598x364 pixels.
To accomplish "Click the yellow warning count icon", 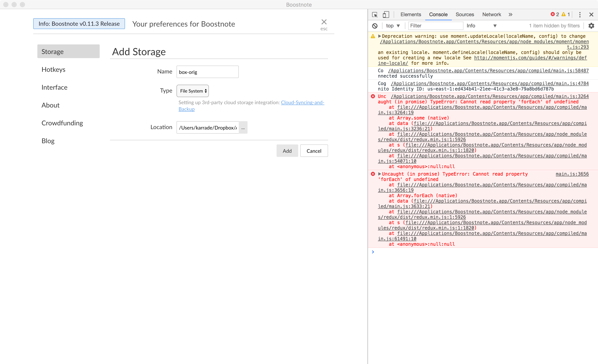I will (x=564, y=14).
